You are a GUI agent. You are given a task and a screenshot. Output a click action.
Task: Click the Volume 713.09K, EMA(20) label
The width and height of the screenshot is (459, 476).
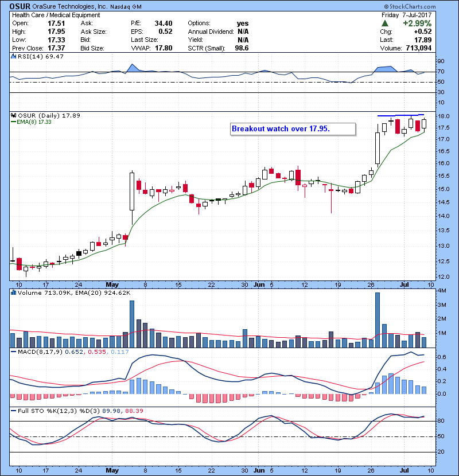point(74,293)
